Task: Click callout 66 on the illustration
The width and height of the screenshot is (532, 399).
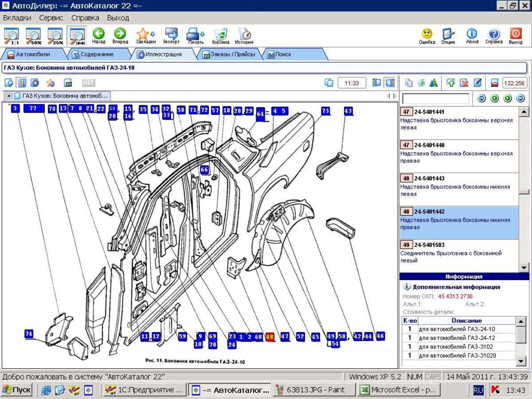Action: pos(204,169)
